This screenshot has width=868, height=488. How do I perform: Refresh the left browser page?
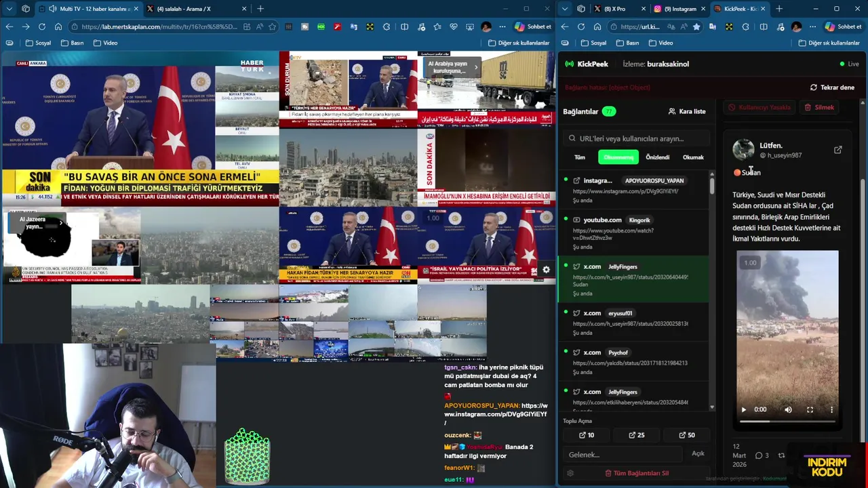[x=42, y=26]
